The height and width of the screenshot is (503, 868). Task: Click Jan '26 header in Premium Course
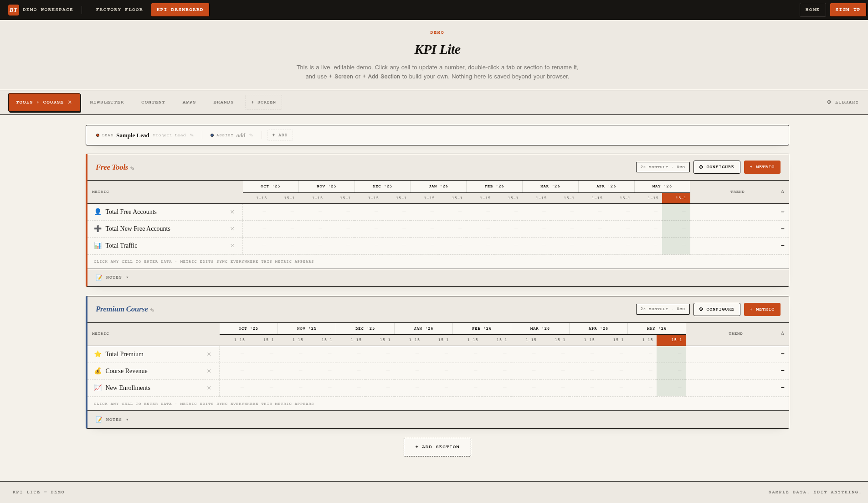pos(423,328)
